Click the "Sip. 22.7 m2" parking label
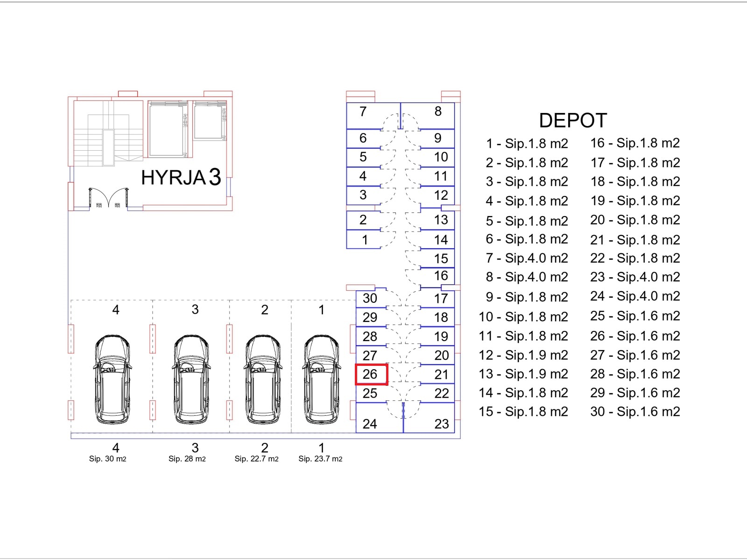 pos(256,459)
